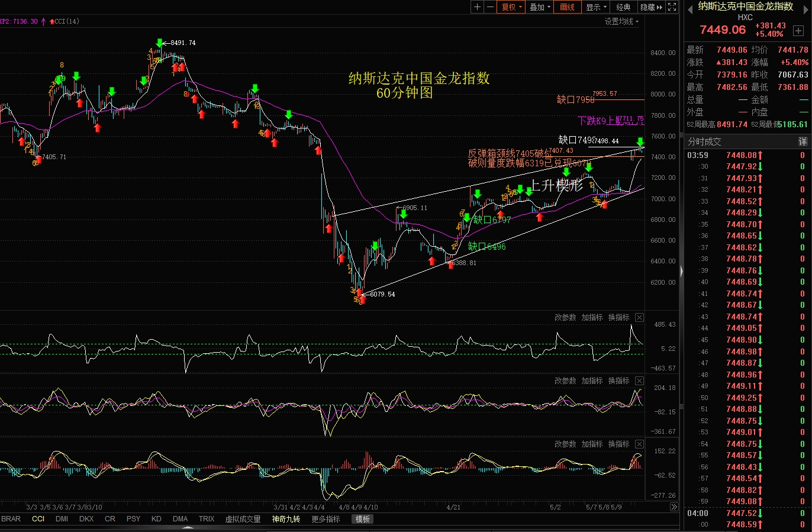Click CCI(14) indicator label
This screenshot has height=532, width=812.
(67, 21)
